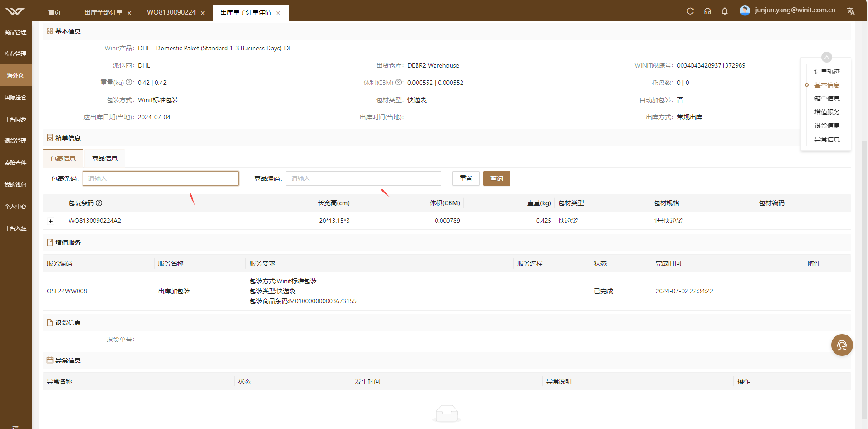Click the weight help question icon

tap(129, 83)
